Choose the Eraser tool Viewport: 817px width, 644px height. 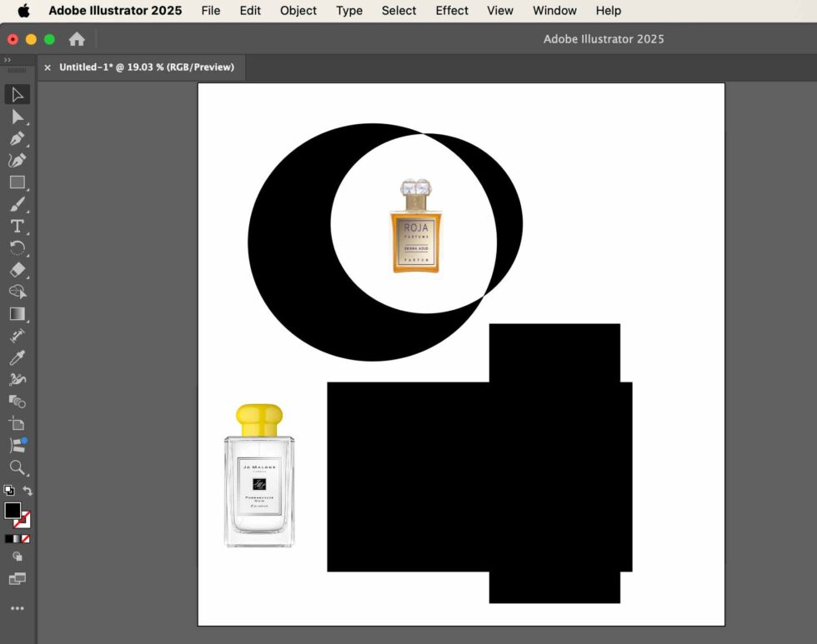tap(18, 270)
